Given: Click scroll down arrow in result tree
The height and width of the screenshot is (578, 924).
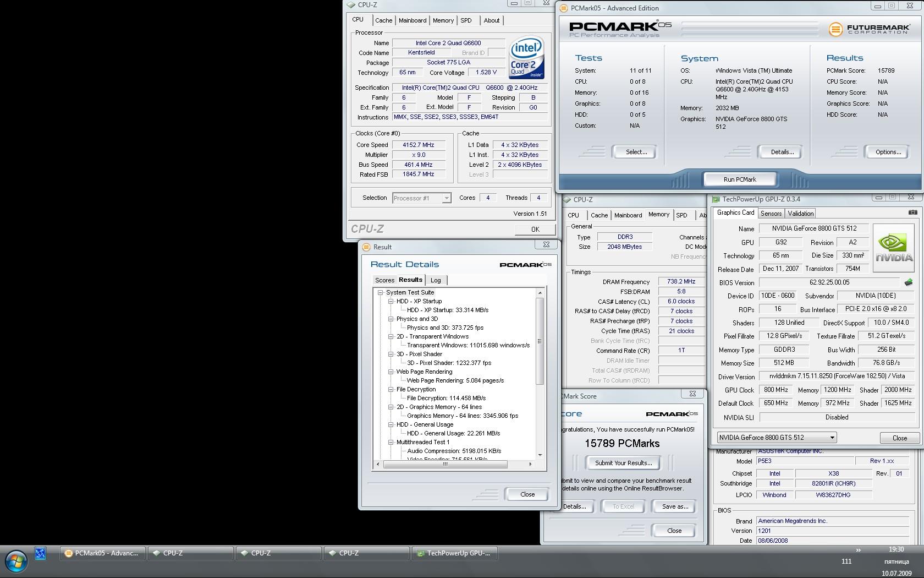Looking at the screenshot, I should [x=540, y=455].
